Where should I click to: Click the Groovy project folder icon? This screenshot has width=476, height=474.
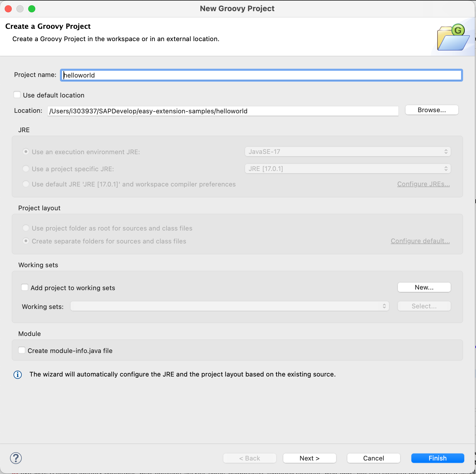(x=453, y=38)
